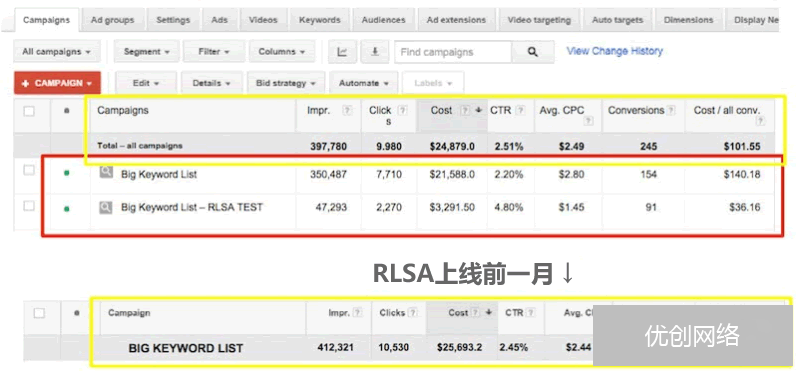Sort by the Campaigns column header
The image size is (798, 371).
tap(123, 110)
